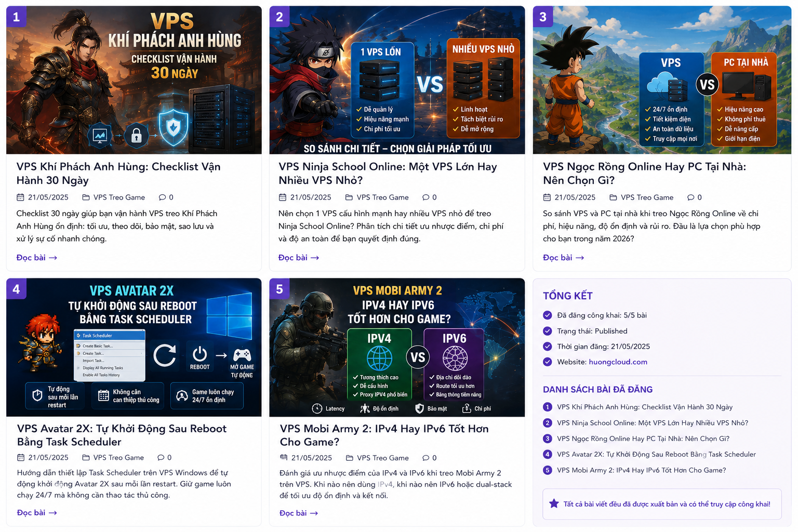The height and width of the screenshot is (532, 798).
Task: Select list entry 5 'VPS Mobi Army 2'
Action: pos(634,470)
